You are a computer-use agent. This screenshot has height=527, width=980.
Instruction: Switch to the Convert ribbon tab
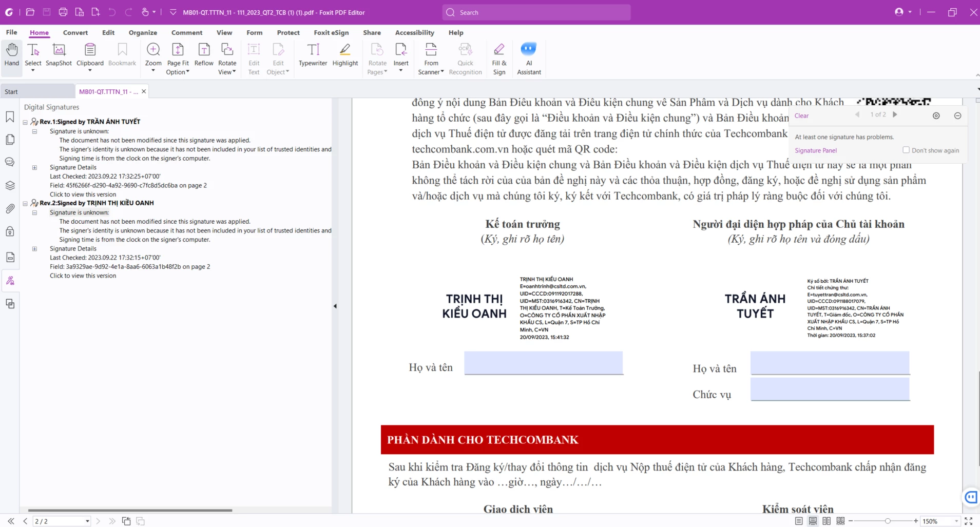(75, 32)
